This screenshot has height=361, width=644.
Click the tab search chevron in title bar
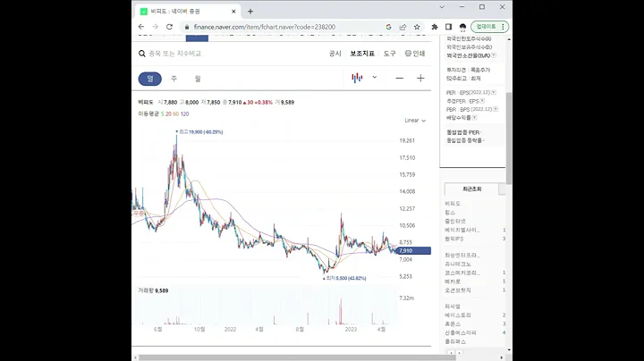[442, 7]
